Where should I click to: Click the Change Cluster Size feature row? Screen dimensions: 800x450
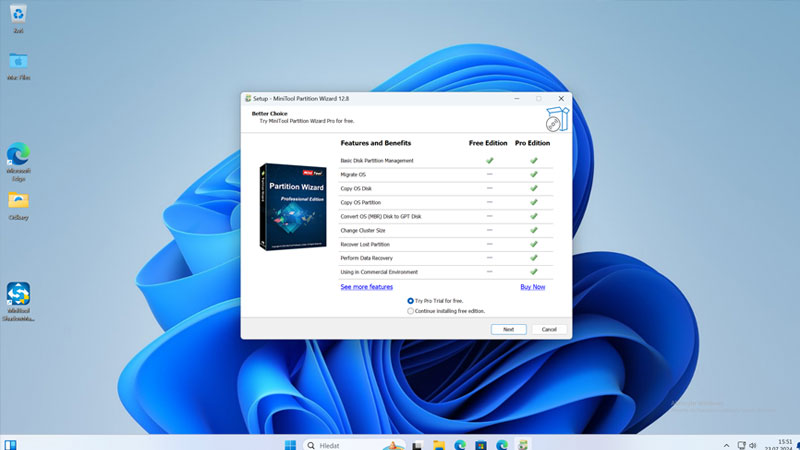(x=445, y=230)
